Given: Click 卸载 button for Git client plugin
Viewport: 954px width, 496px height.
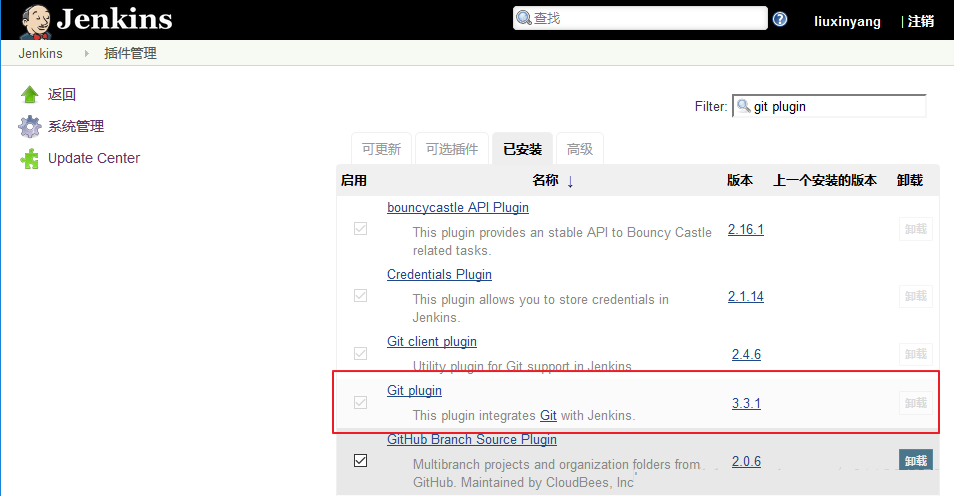Looking at the screenshot, I should pos(916,354).
